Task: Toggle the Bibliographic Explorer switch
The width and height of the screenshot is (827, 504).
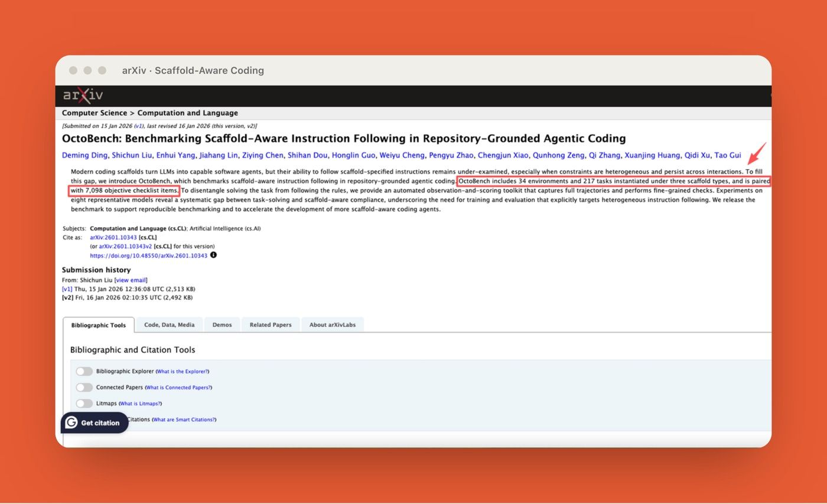Action: 84,371
